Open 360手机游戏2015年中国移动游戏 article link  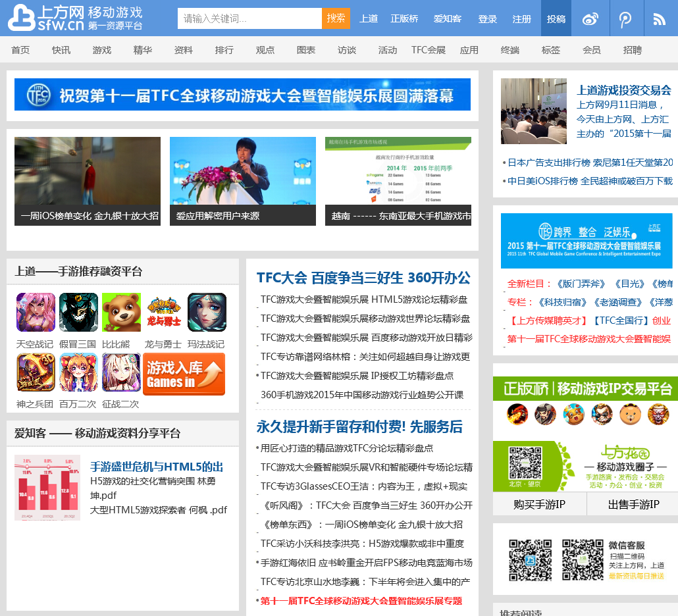[x=362, y=395]
